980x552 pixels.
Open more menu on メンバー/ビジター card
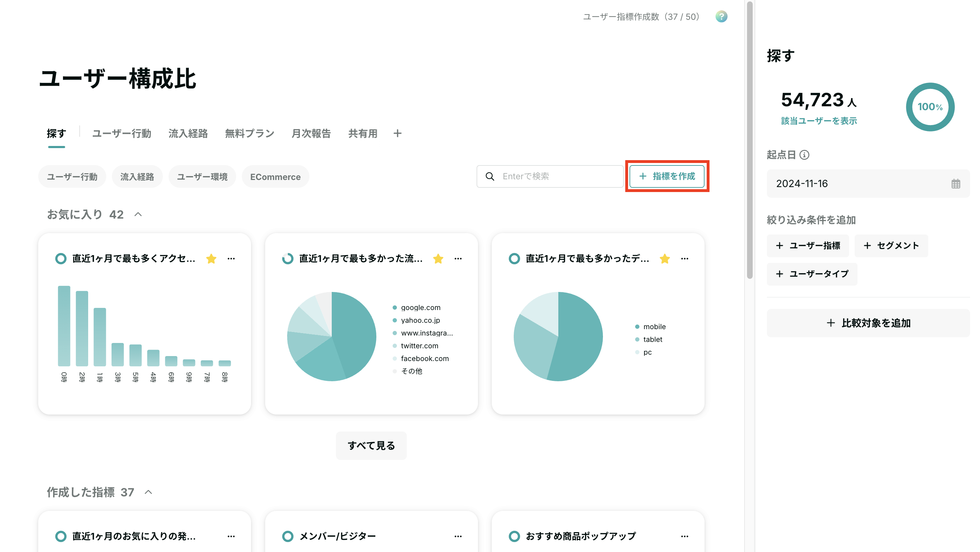458,536
